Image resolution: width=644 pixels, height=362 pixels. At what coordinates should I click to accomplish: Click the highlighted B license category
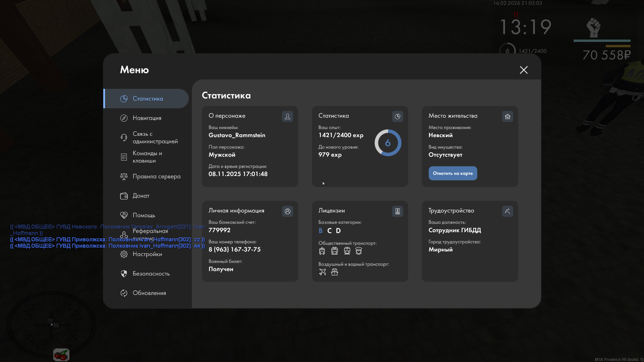click(320, 231)
